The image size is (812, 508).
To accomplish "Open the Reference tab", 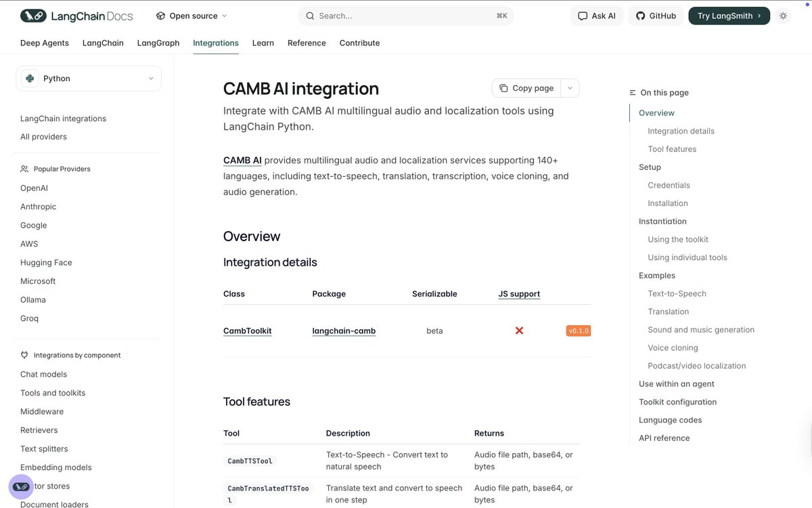I will [307, 43].
